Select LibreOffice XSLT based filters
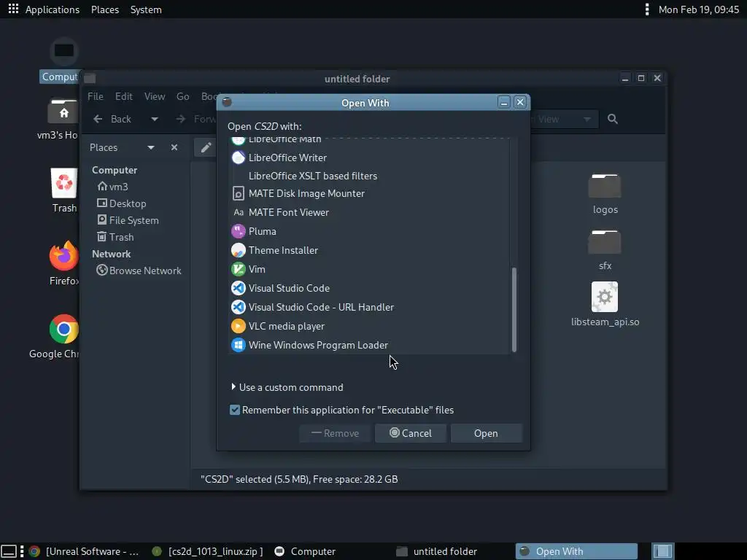This screenshot has width=747, height=560. [x=370, y=176]
